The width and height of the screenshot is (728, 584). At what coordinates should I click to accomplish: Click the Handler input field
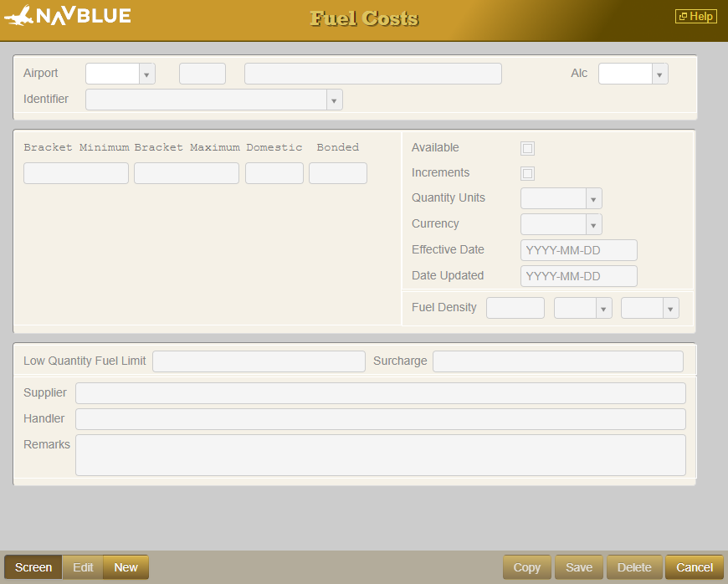click(381, 419)
